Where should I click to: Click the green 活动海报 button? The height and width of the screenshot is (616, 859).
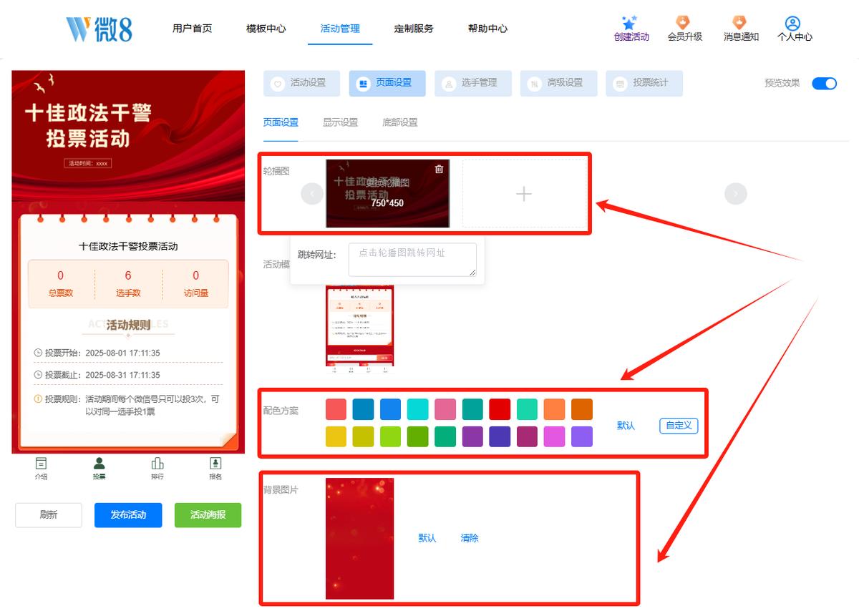tap(208, 515)
